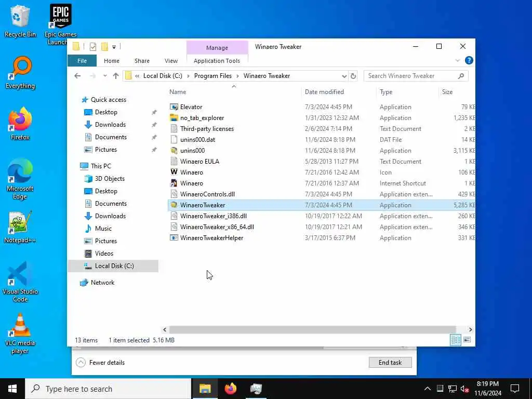
Task: Select WinaeroTweaker_i386.dll file
Action: pyautogui.click(x=321, y=216)
